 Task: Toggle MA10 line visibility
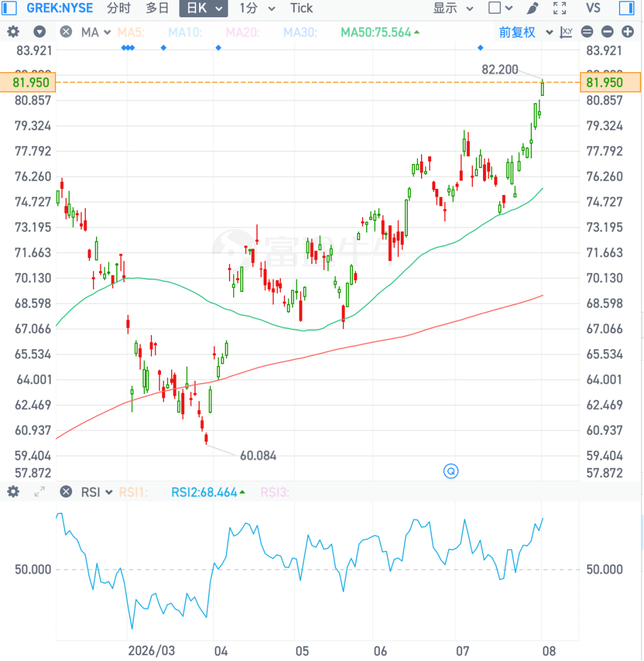tap(185, 32)
